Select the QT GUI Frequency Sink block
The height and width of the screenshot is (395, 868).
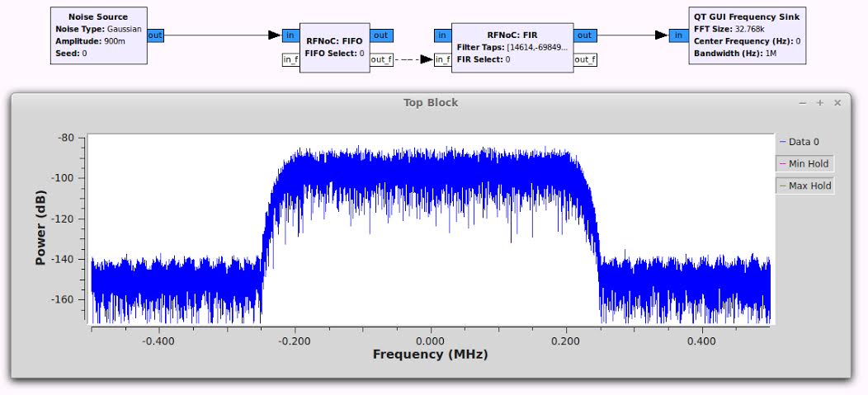(x=747, y=35)
